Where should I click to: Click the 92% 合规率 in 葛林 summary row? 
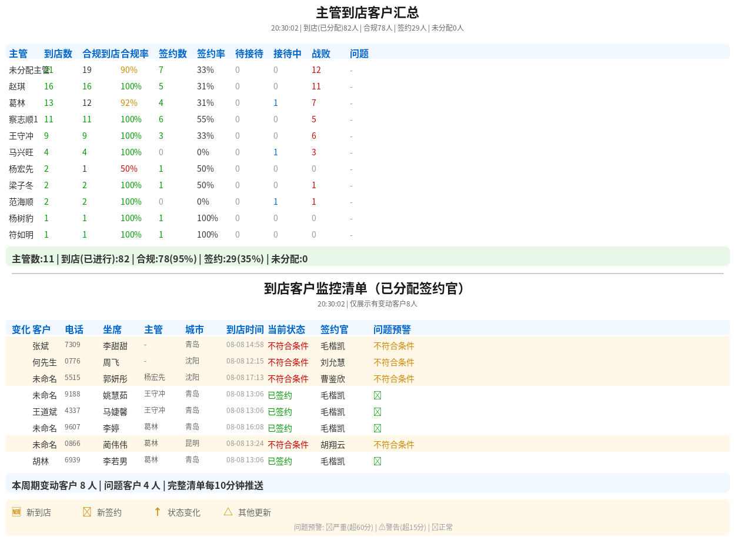129,103
